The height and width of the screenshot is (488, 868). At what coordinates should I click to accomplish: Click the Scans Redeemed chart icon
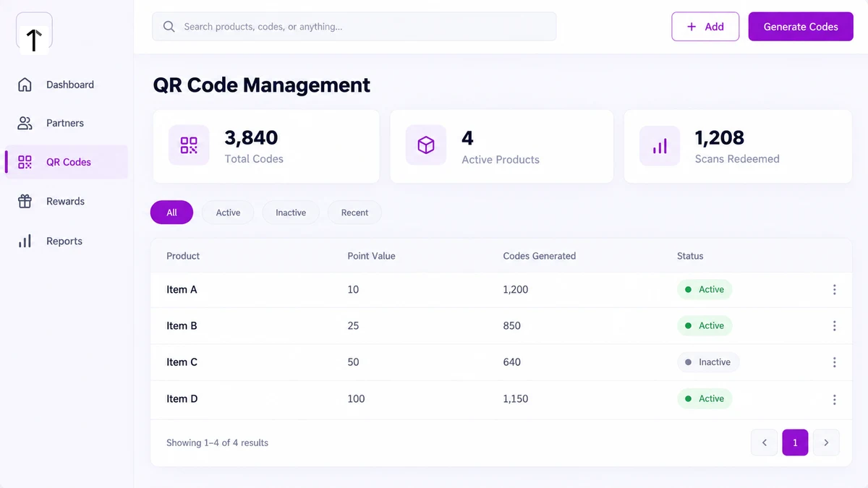tap(660, 145)
